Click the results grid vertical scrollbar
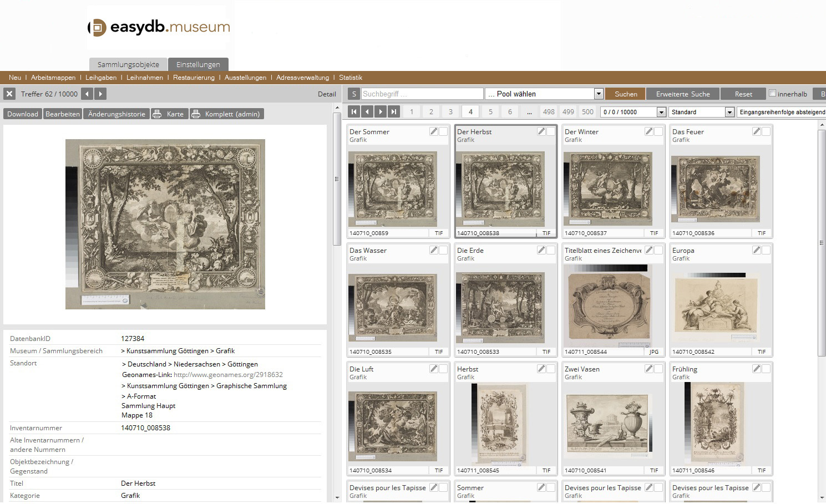826x504 pixels. [x=822, y=243]
